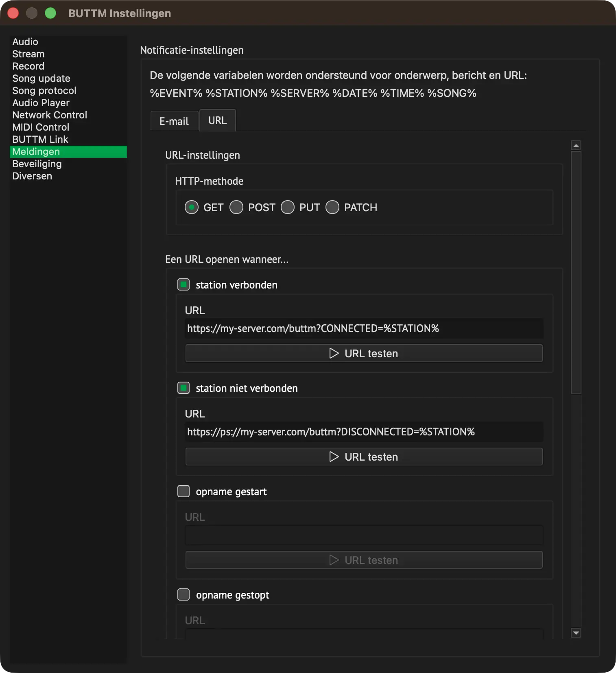Screen dimensions: 616x673
Task: Open the Audio Player section
Action: tap(68, 103)
